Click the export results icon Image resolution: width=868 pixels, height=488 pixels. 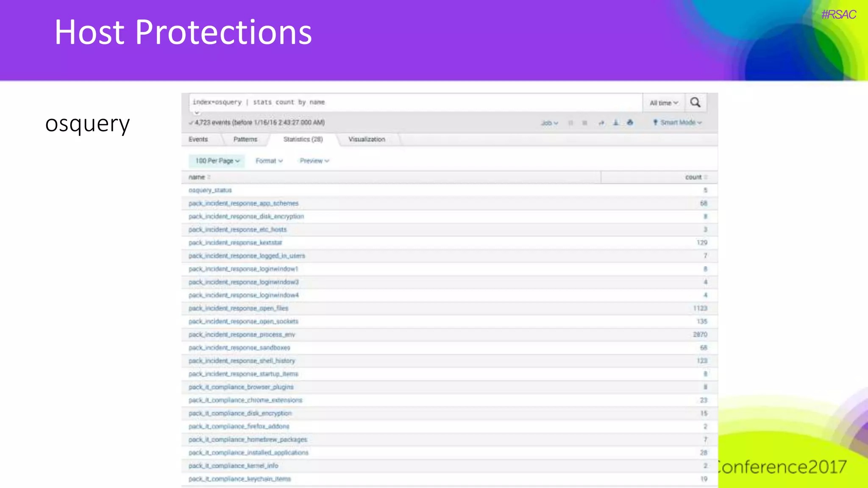(615, 123)
